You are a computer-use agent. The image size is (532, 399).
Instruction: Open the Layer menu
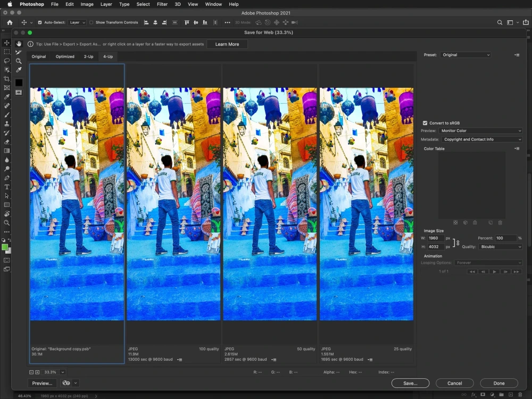click(106, 4)
